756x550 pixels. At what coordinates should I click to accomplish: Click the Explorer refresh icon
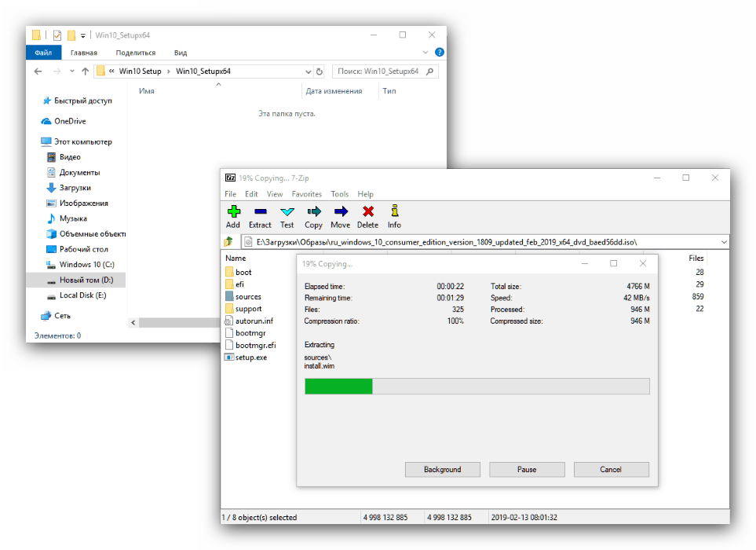320,71
